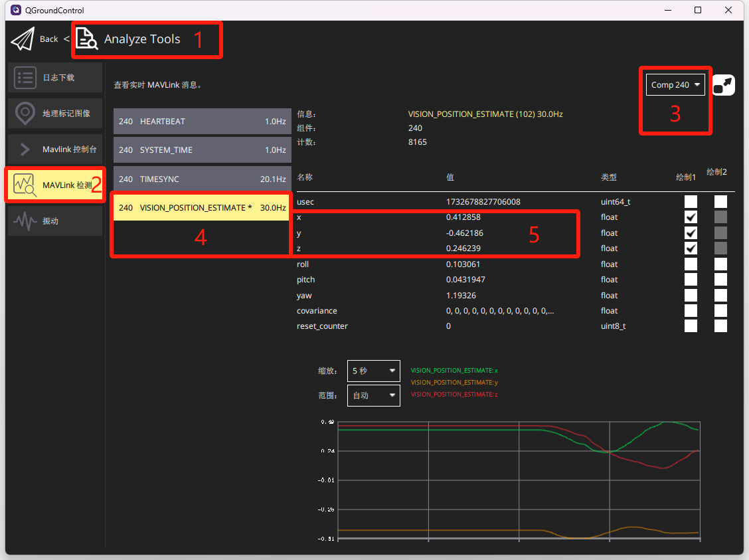Click the y value -0.462186
Viewport: 749px width, 560px height.
(x=464, y=233)
